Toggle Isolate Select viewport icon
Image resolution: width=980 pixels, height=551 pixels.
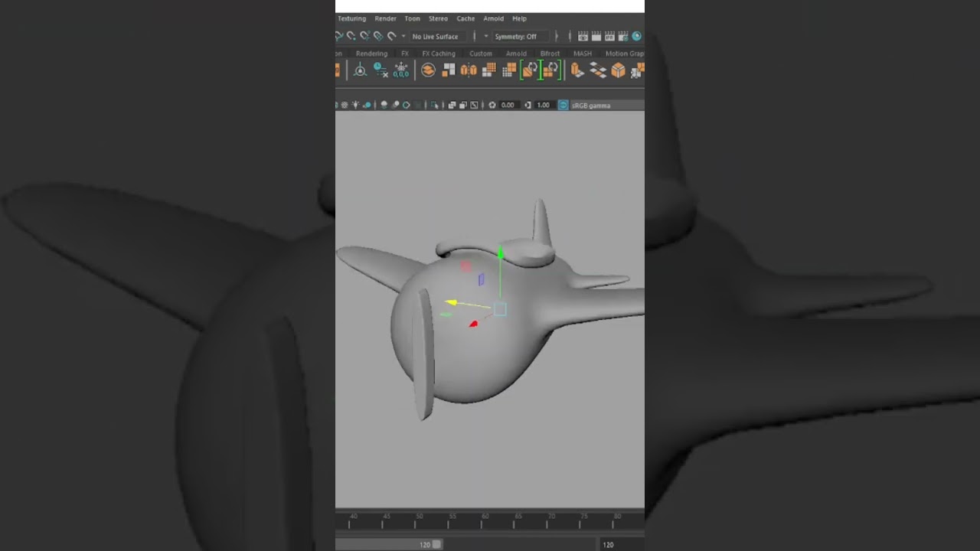point(434,105)
